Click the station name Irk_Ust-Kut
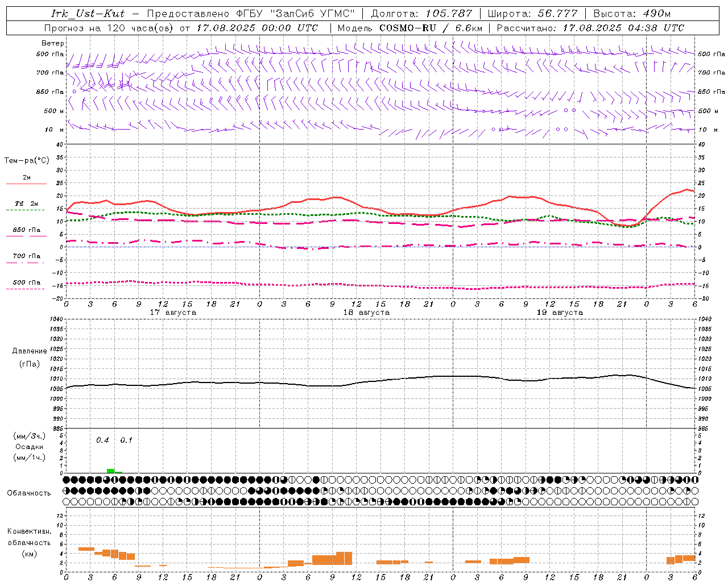Screen dimensions: 728x582 pyautogui.click(x=88, y=14)
